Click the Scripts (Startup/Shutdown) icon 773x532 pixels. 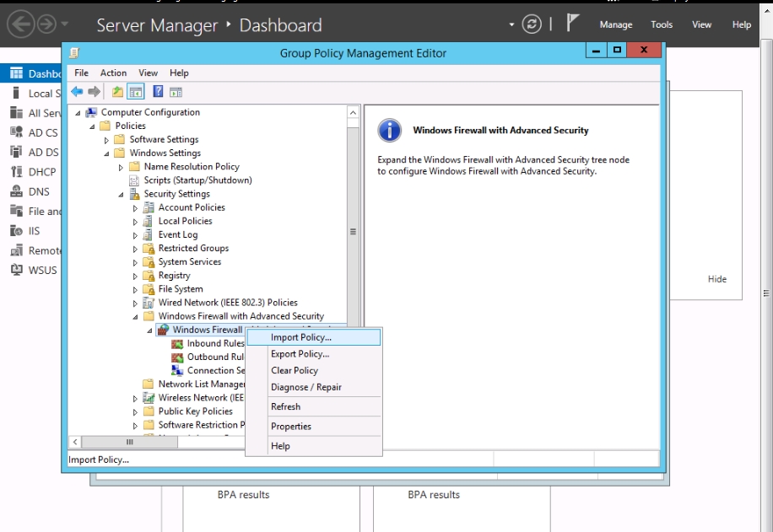click(x=134, y=180)
